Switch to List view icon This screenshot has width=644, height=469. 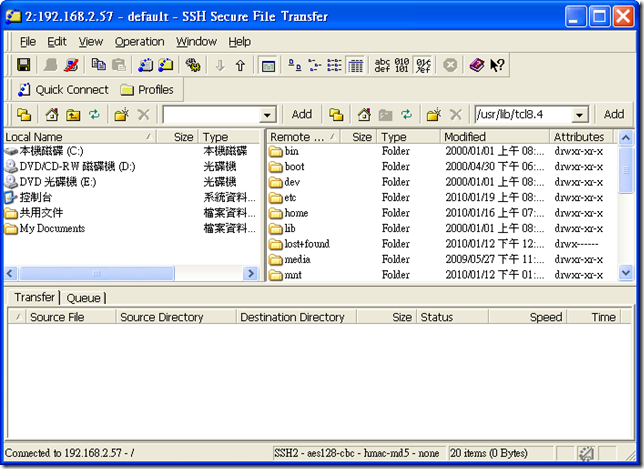334,65
